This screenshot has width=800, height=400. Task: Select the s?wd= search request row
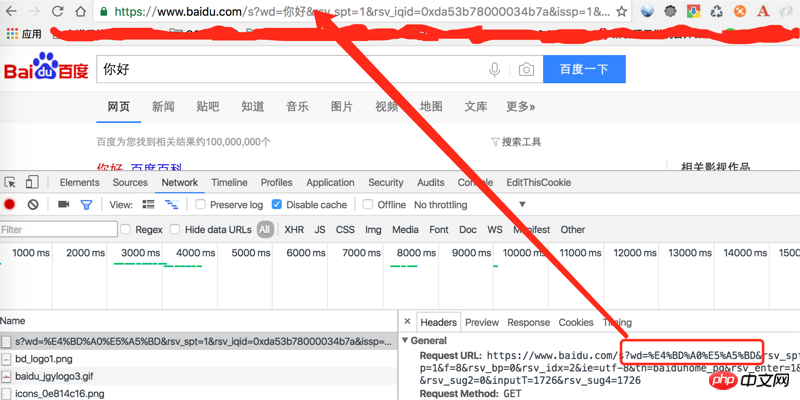click(x=198, y=341)
